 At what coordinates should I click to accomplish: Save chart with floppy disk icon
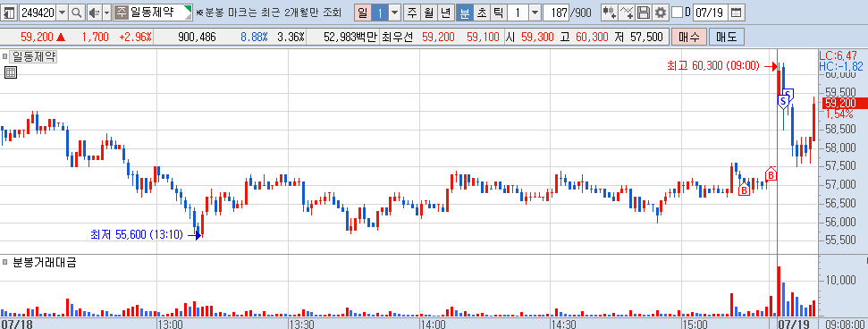tap(644, 13)
